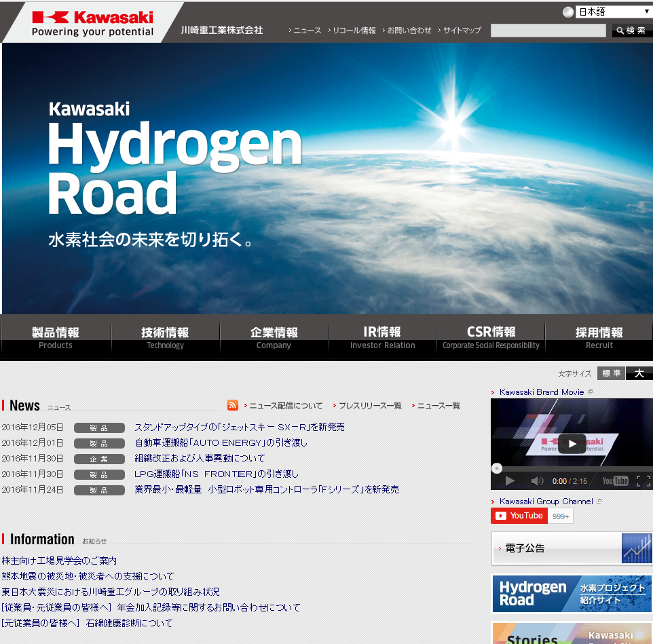The image size is (653, 644).
Task: Click the 検索 search button
Action: click(632, 31)
